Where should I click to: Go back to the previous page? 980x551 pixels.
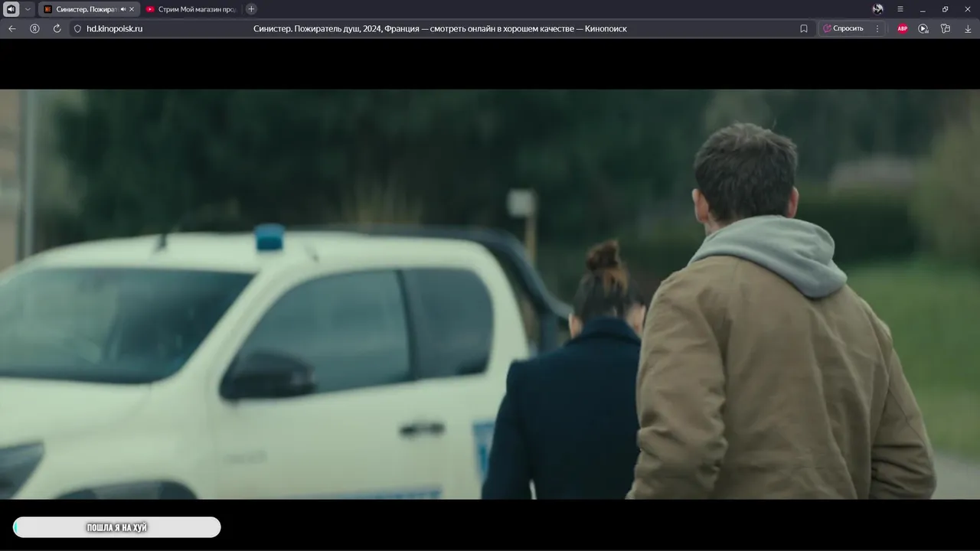[x=11, y=28]
